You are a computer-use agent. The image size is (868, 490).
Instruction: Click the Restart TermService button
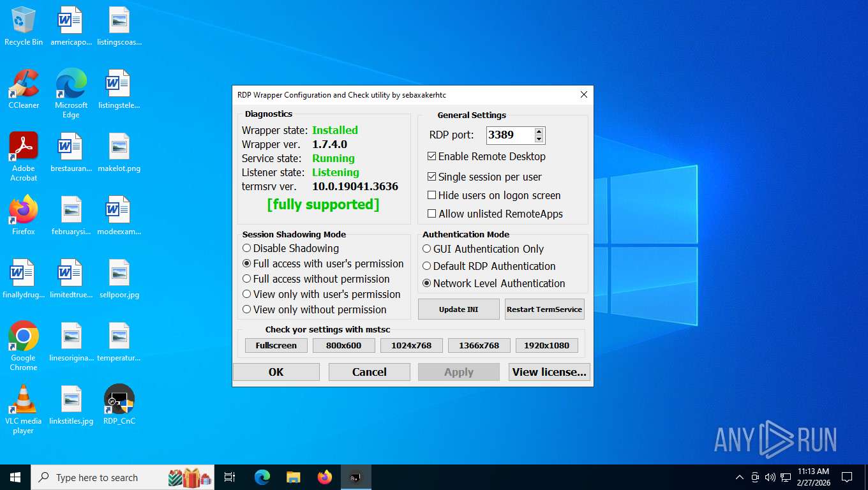tap(544, 309)
